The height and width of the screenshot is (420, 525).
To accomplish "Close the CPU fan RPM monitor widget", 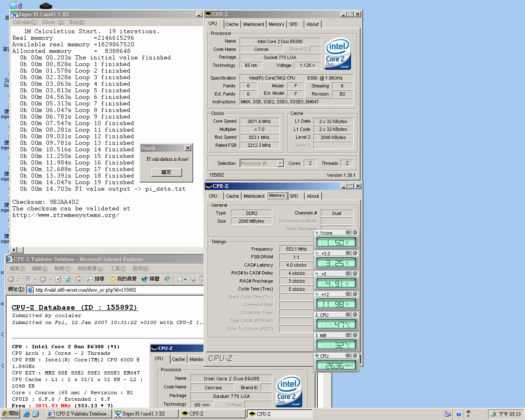I will click(355, 356).
